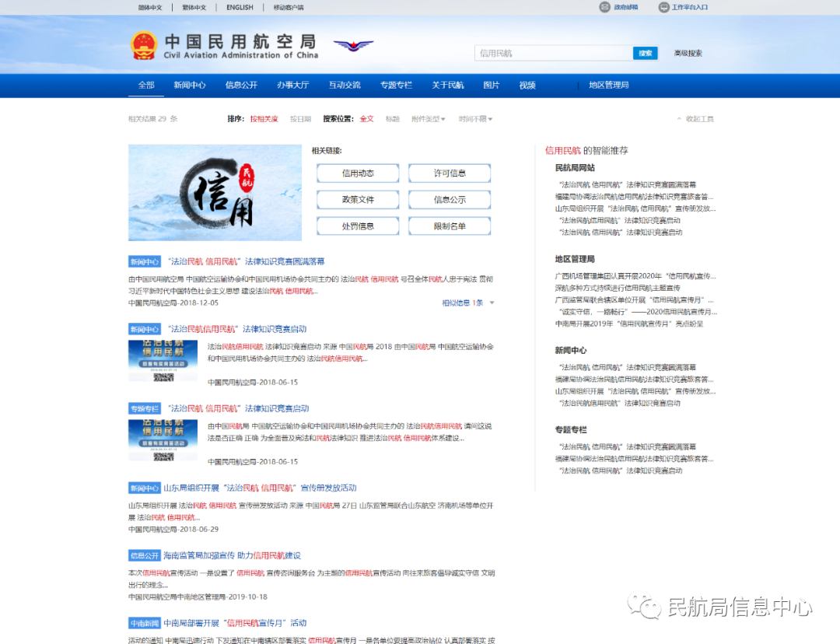Open the 许可信息 related link button

[x=450, y=173]
